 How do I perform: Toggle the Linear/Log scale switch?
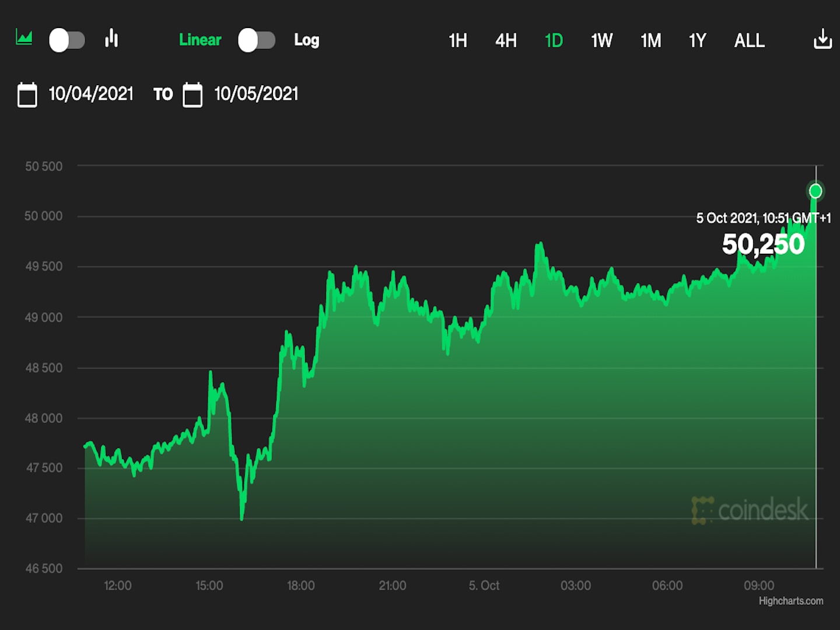pos(257,40)
